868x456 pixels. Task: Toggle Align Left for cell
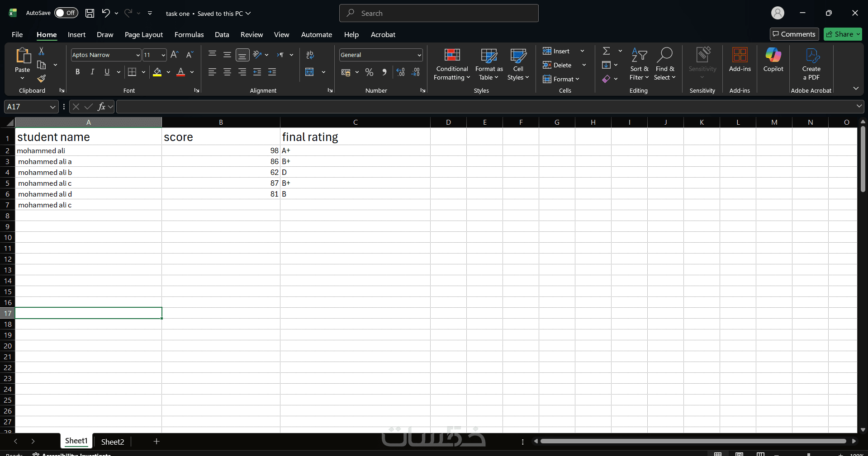point(212,72)
